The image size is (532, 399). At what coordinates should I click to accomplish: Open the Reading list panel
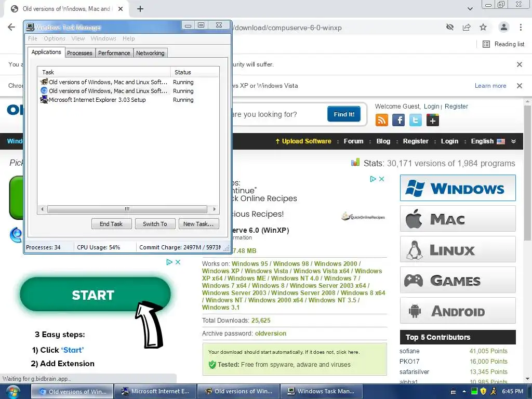tap(503, 44)
